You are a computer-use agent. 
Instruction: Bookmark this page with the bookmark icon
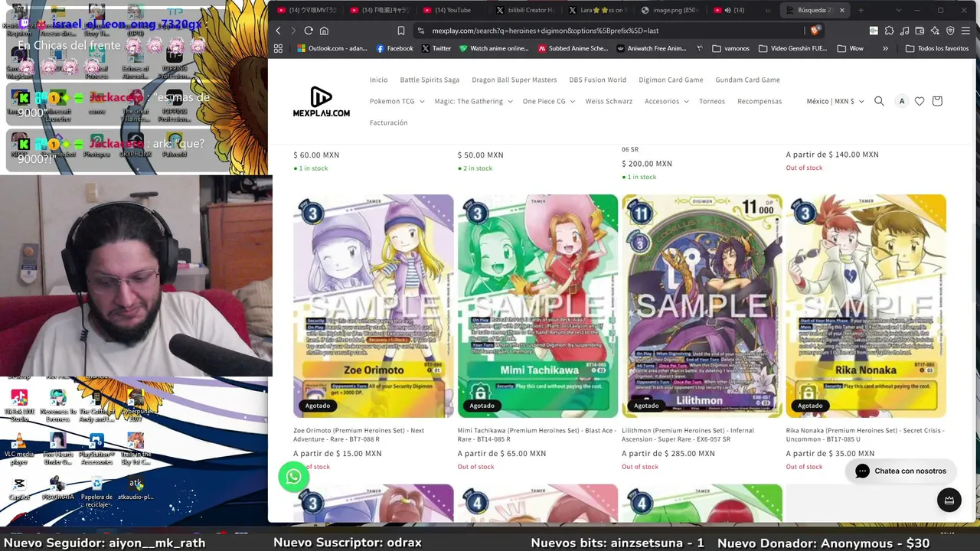tap(400, 31)
